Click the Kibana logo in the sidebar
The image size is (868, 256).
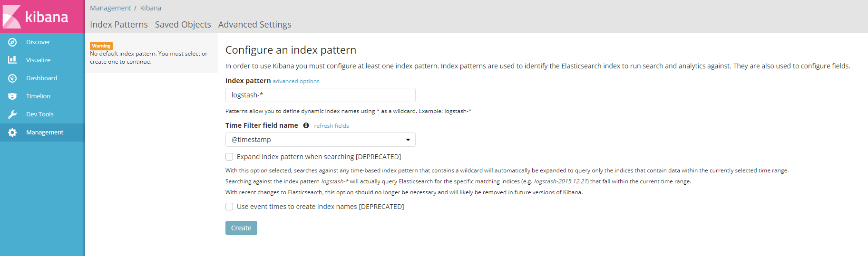pyautogui.click(x=36, y=17)
